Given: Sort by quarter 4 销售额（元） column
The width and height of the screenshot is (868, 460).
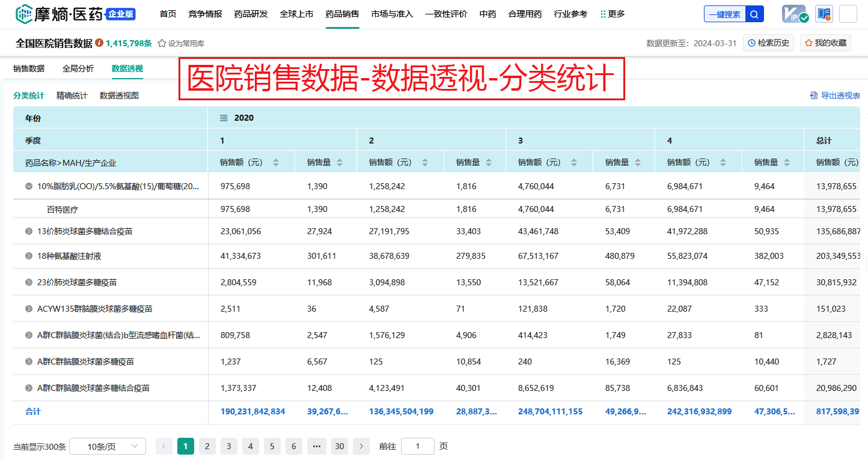Looking at the screenshot, I should pyautogui.click(x=723, y=162).
